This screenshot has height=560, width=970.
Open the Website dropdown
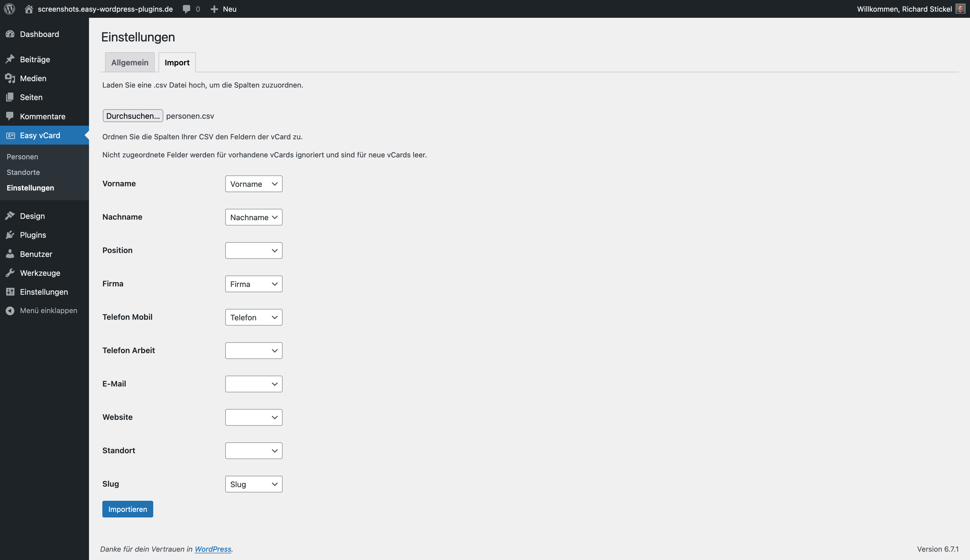pyautogui.click(x=254, y=417)
